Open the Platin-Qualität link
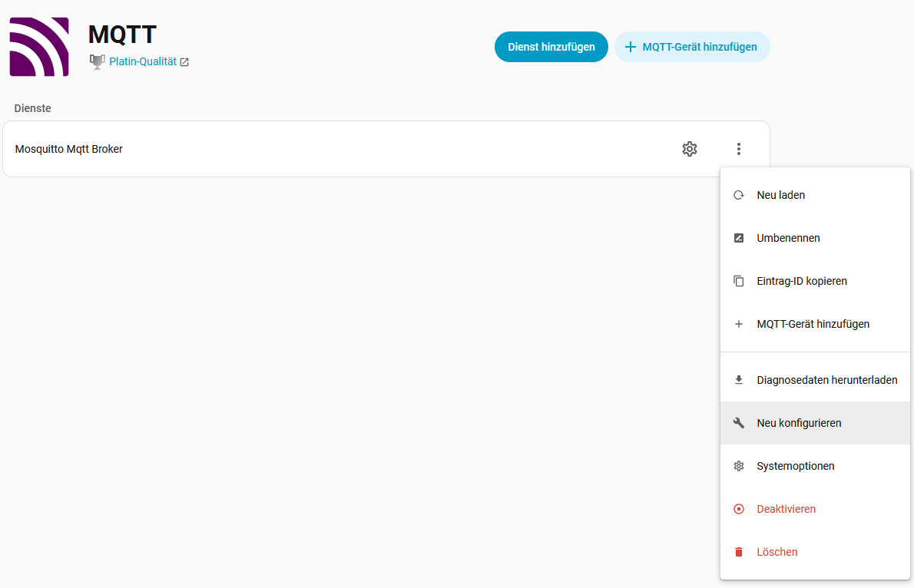 pos(143,61)
